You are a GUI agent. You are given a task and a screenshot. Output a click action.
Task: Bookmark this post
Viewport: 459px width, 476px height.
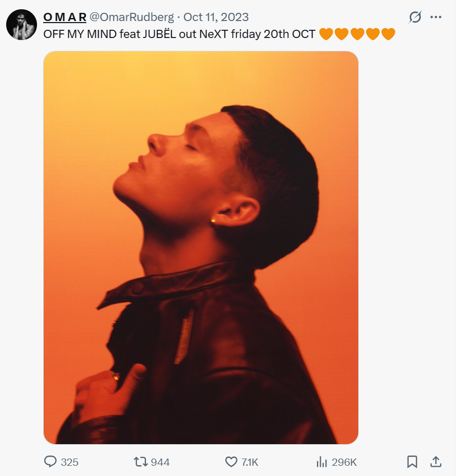412,462
